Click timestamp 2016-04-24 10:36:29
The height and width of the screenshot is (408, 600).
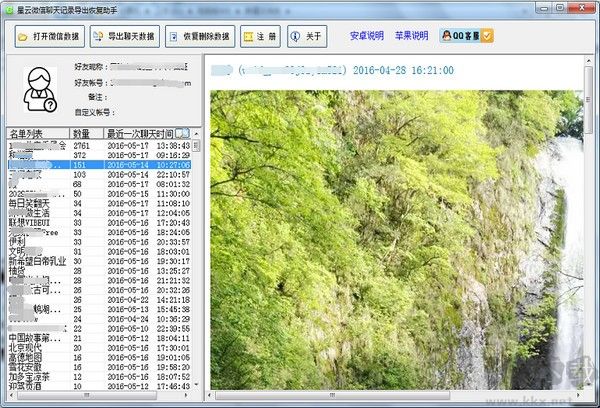(x=148, y=319)
